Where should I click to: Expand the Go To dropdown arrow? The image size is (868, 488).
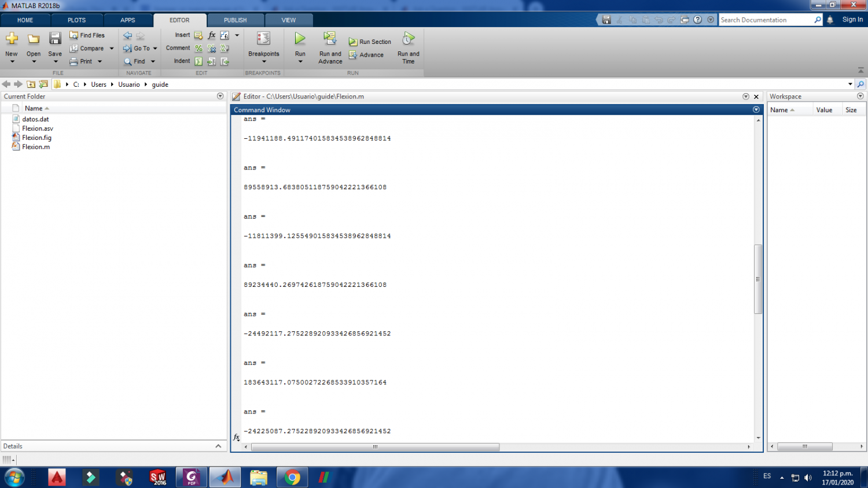pyautogui.click(x=155, y=49)
